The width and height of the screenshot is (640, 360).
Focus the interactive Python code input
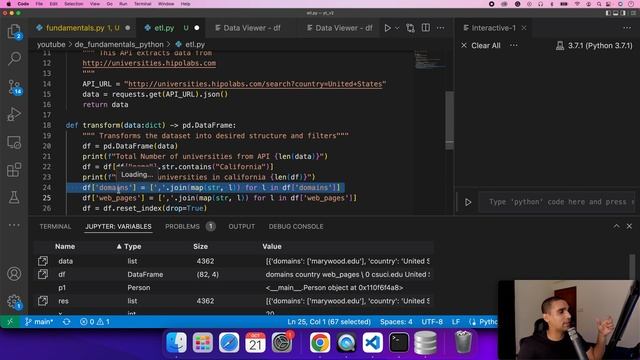[x=557, y=202]
